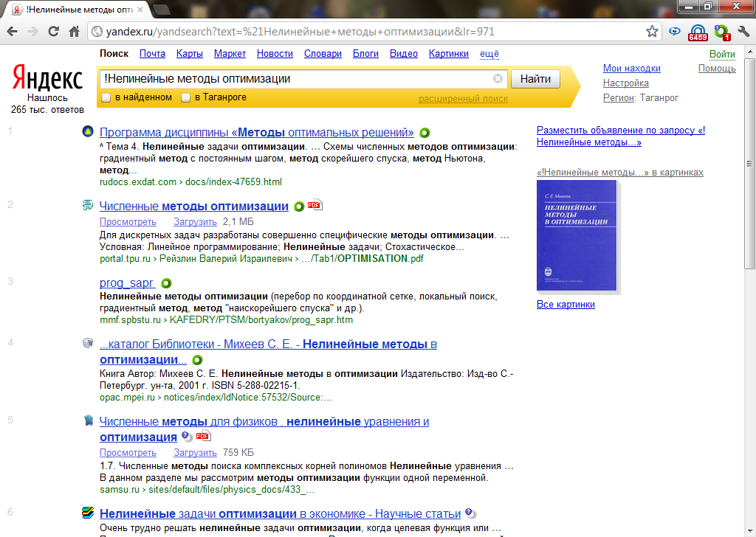Screen dimensions: 756x537
Task: Click 'Разместить объявление по запросу' link
Action: (620, 136)
